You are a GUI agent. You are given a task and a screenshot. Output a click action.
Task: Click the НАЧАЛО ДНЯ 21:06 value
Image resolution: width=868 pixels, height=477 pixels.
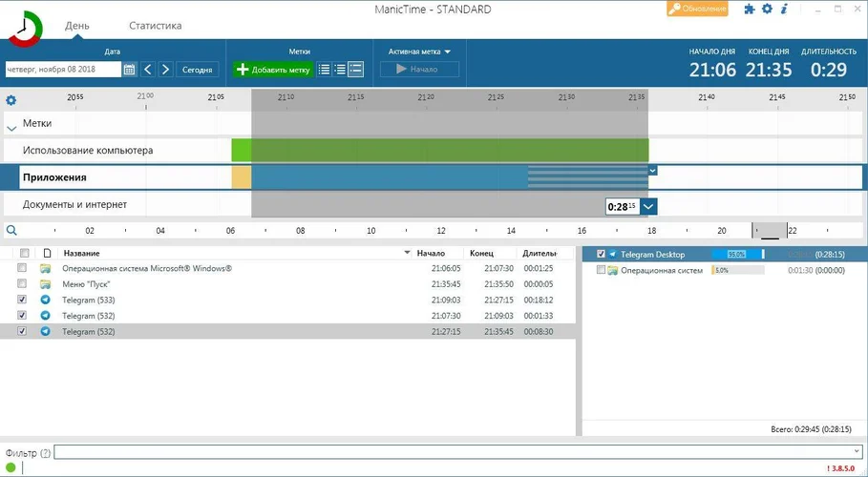point(712,70)
